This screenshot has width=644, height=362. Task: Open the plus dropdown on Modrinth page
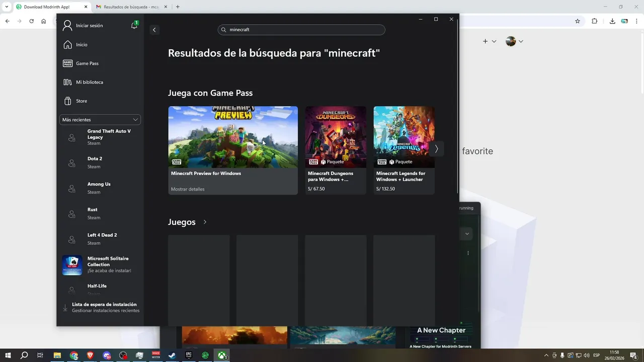(x=490, y=41)
